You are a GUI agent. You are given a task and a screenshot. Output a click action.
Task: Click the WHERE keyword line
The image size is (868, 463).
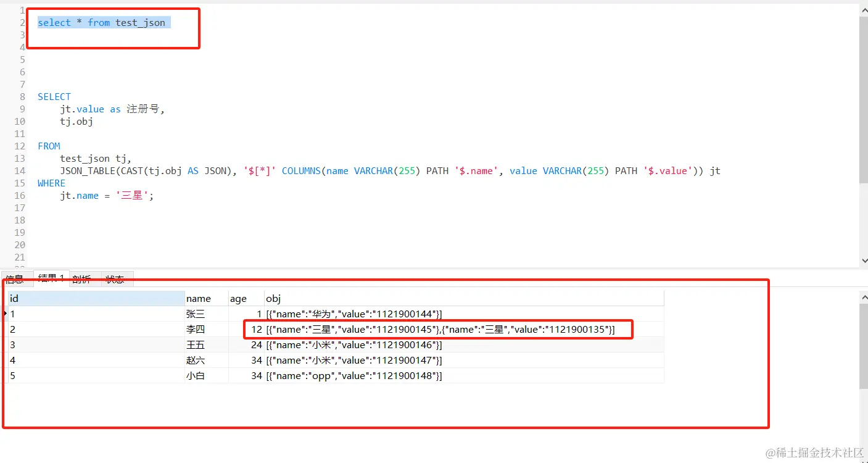point(51,183)
